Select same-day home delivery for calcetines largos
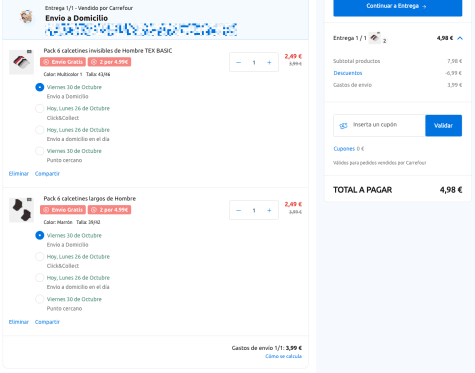 [40, 278]
